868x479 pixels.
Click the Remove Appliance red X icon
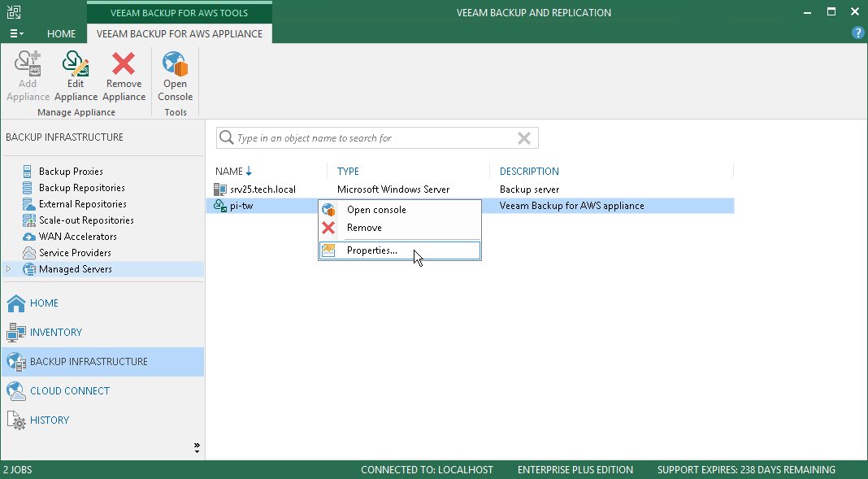[x=124, y=63]
